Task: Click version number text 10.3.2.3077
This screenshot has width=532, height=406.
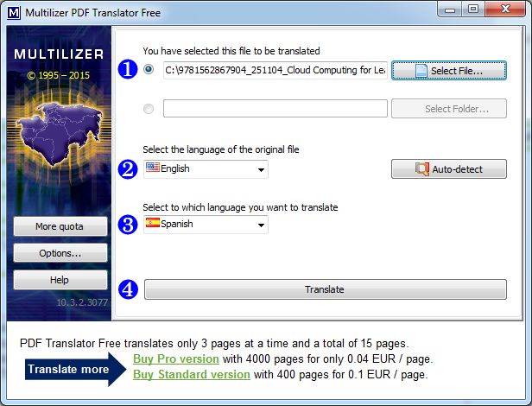Action: (x=82, y=302)
